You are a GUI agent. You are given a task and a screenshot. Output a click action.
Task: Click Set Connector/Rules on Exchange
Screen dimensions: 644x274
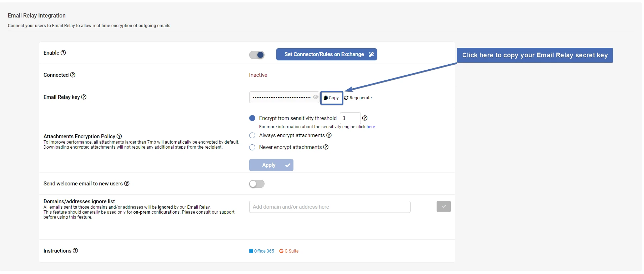tap(326, 54)
